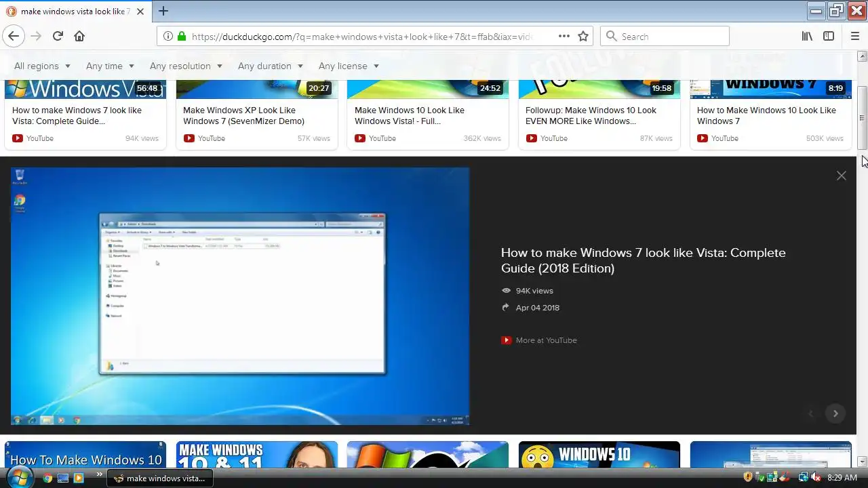Viewport: 868px width, 488px height.
Task: Click the muted volume tray icon
Action: [x=816, y=477]
